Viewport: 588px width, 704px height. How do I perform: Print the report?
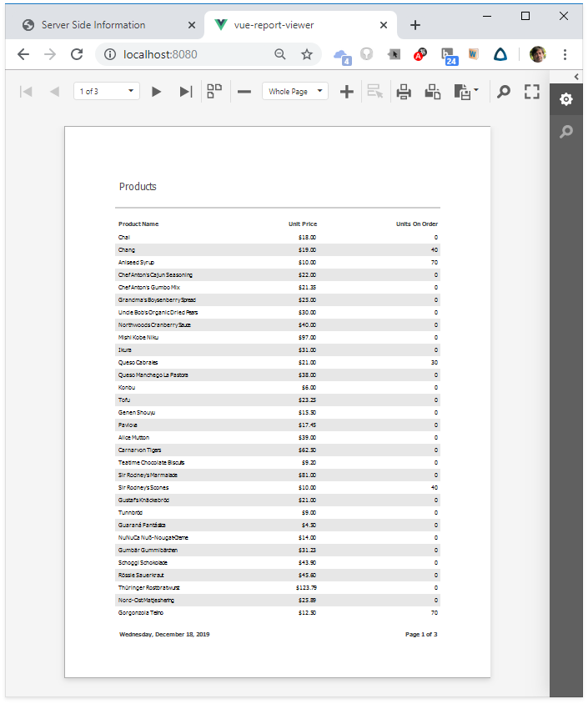(x=404, y=92)
